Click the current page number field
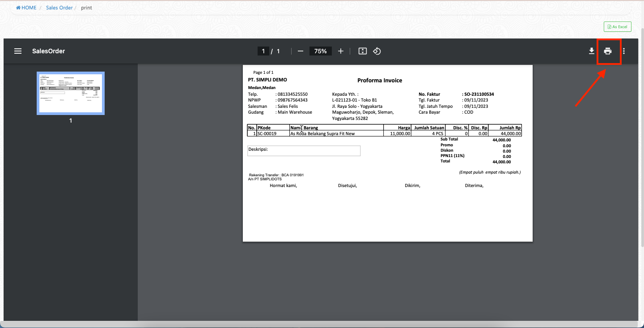Image resolution: width=644 pixels, height=328 pixels. pyautogui.click(x=263, y=51)
